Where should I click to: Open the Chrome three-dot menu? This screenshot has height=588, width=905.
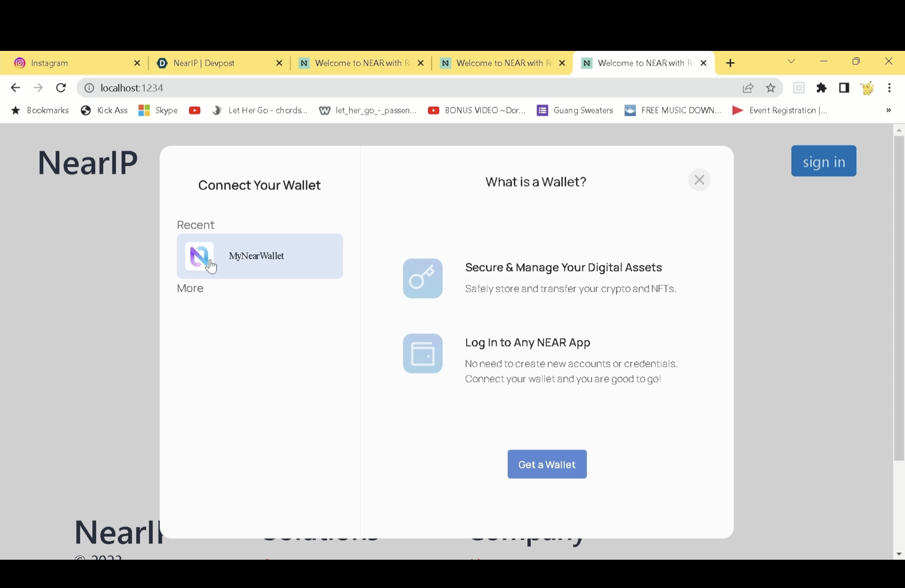tap(889, 88)
